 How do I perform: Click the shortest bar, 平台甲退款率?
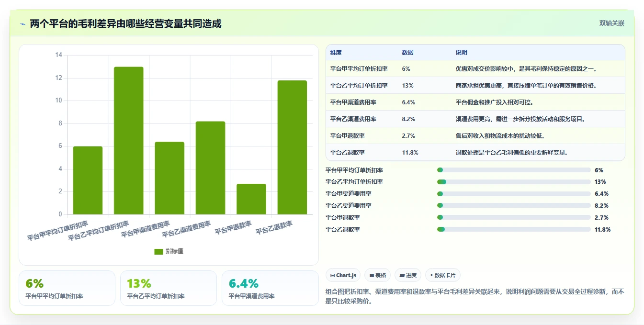point(251,199)
